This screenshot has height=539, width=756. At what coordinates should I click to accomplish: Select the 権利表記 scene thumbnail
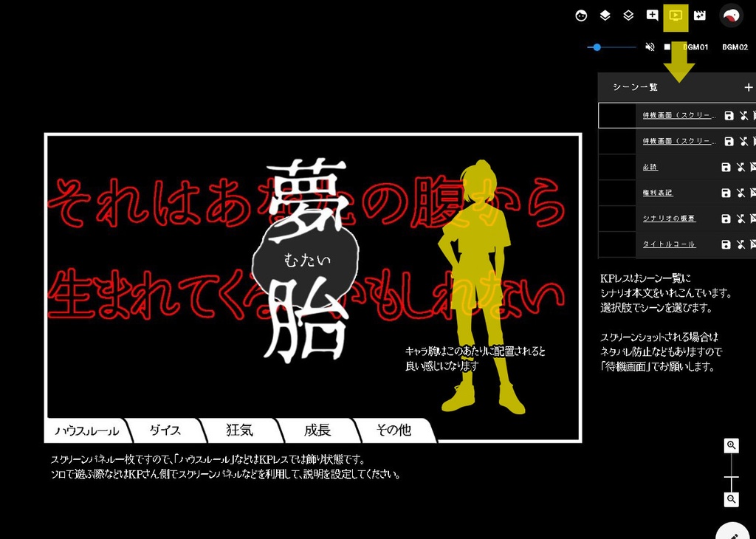617,193
